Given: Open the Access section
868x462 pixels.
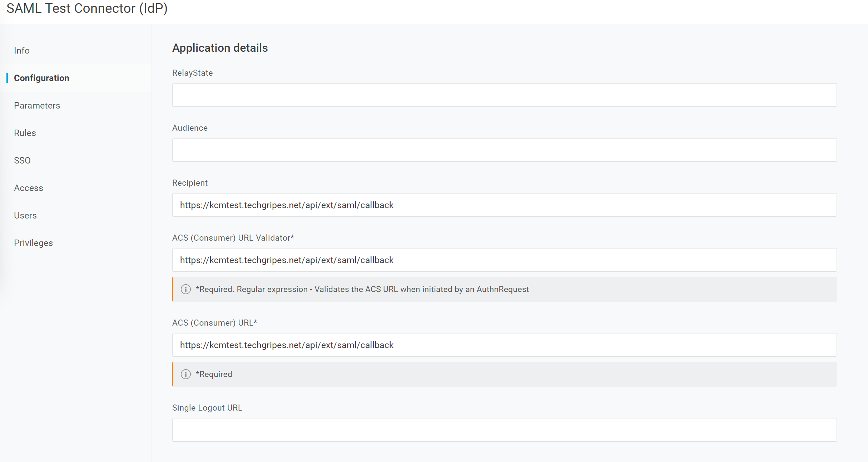Looking at the screenshot, I should [29, 188].
